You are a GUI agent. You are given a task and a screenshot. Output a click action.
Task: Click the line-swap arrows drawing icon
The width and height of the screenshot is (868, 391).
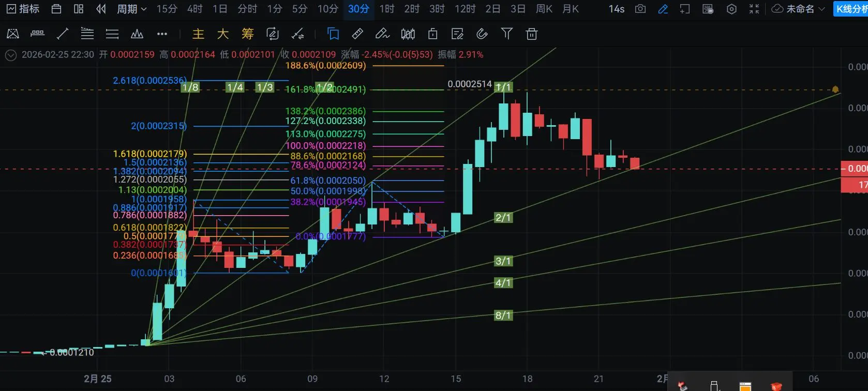[x=297, y=34]
